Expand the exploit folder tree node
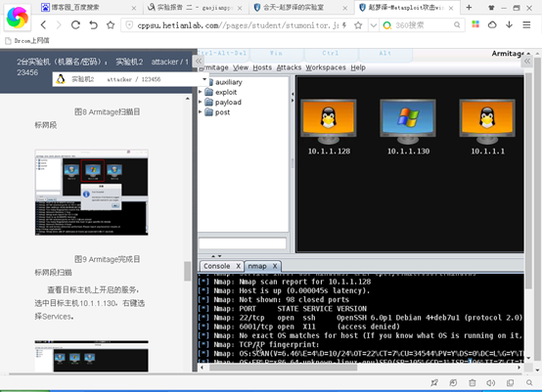The height and width of the screenshot is (392, 542). [201, 92]
